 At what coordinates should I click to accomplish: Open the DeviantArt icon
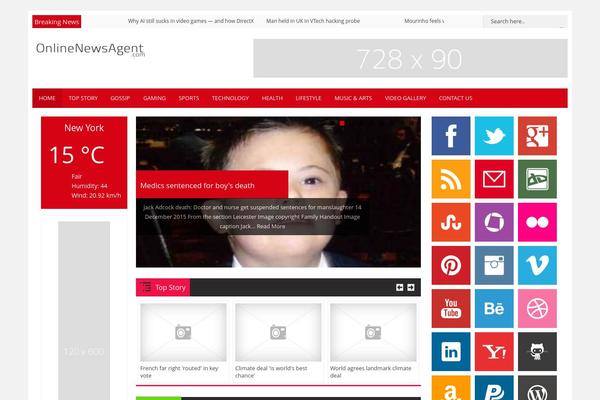pos(537,179)
